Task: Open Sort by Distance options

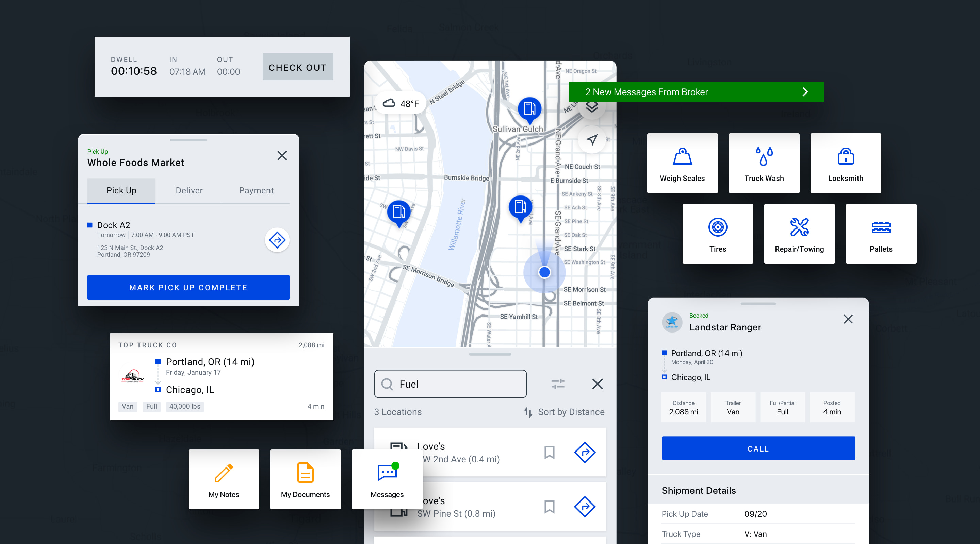Action: tap(565, 412)
